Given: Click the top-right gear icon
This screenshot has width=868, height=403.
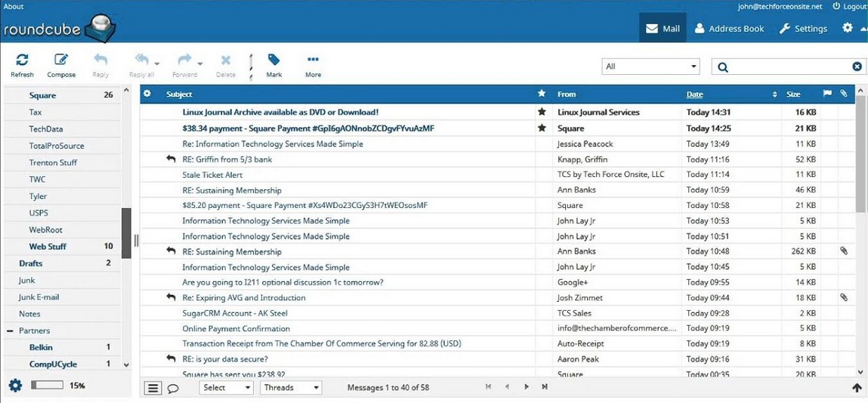Looking at the screenshot, I should click(848, 27).
